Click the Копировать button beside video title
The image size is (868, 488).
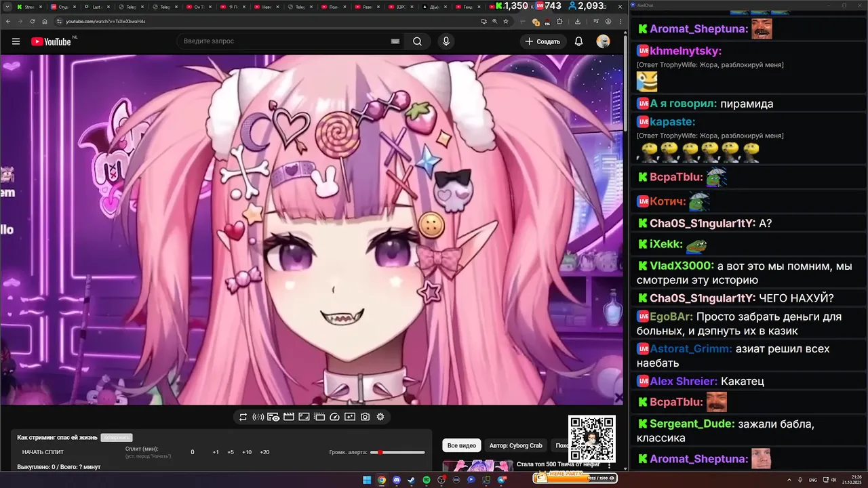click(x=117, y=438)
